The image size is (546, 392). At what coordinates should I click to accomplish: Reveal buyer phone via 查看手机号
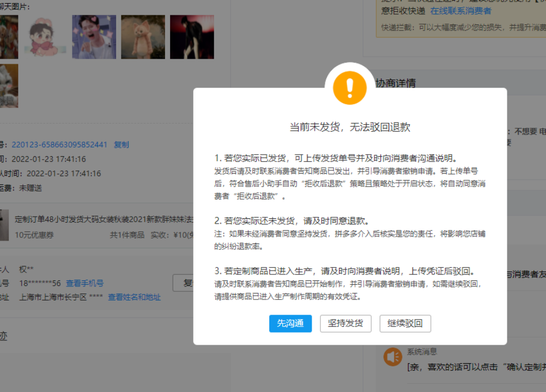(84, 283)
